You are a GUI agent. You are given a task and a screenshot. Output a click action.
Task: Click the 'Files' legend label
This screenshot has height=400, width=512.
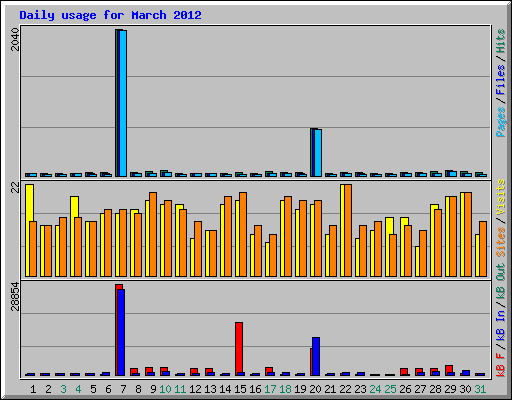[x=501, y=80]
